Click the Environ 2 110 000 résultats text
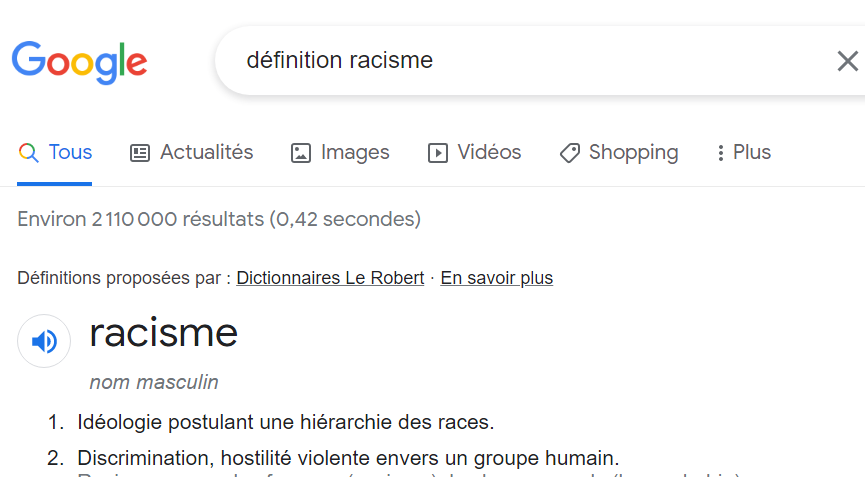The image size is (865, 477). point(219,219)
